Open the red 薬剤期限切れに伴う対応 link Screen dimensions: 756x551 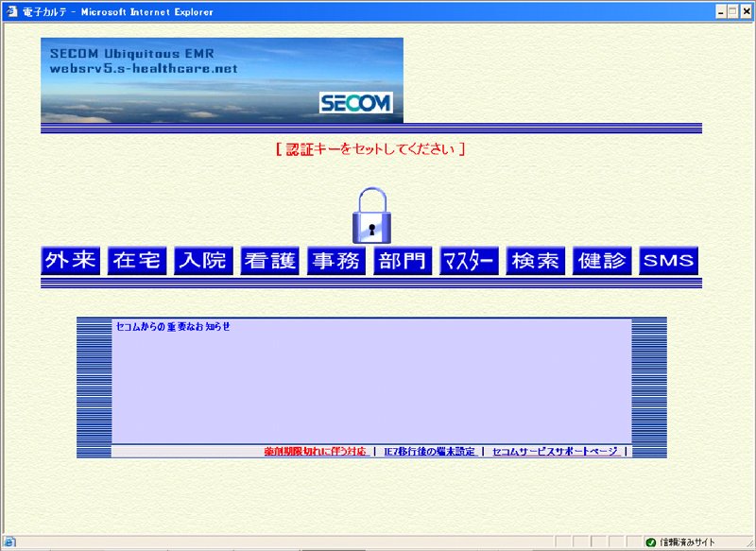[316, 452]
